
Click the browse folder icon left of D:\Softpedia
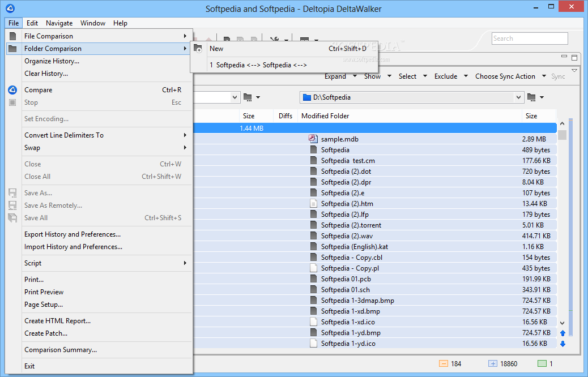(x=248, y=97)
